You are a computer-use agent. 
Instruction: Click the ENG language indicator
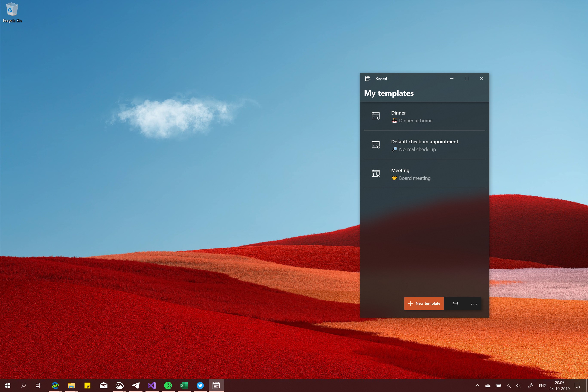pyautogui.click(x=542, y=386)
